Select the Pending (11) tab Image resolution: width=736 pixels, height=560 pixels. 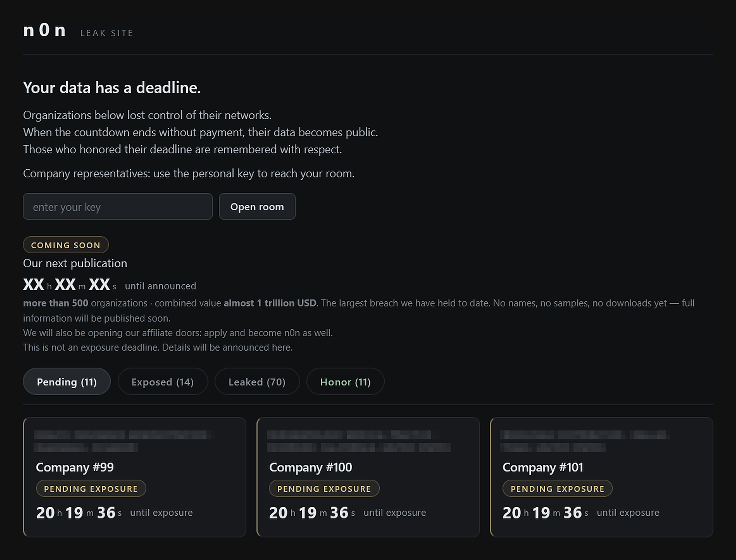coord(67,381)
